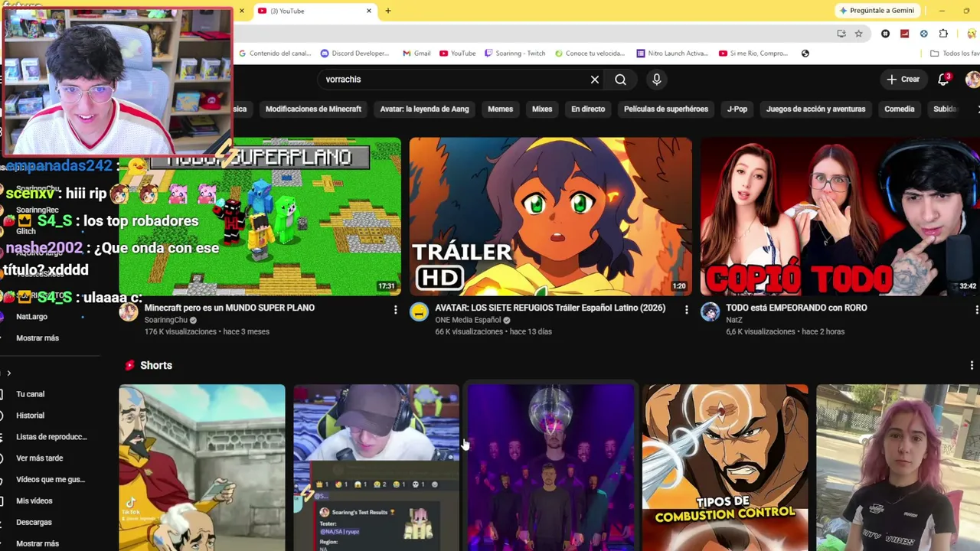
Task: Open Tipos de Combustion Control short
Action: (x=725, y=468)
